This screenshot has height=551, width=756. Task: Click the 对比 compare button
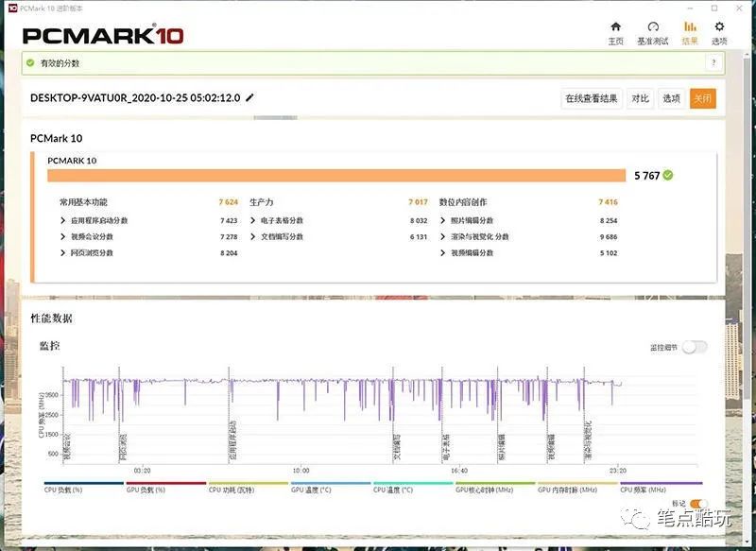coord(641,99)
